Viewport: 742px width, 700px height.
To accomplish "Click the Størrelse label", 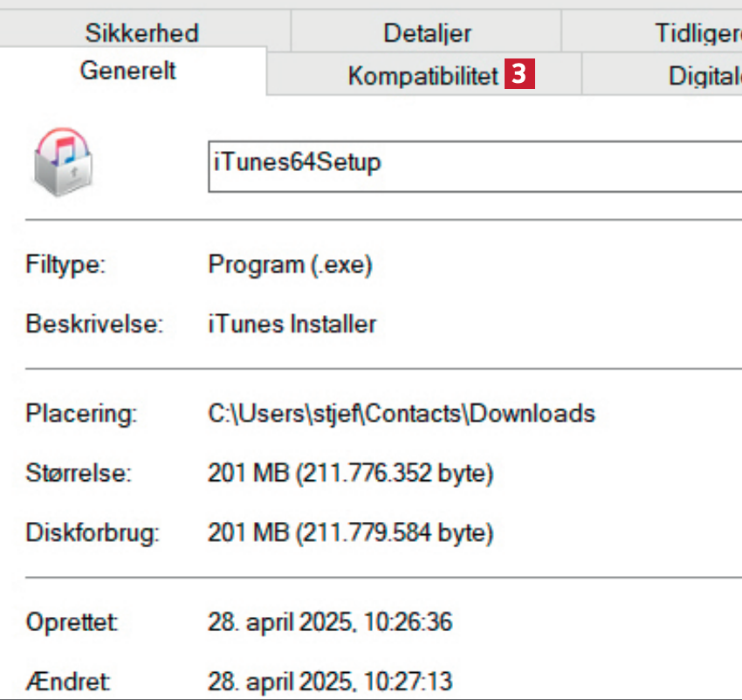I will [78, 474].
